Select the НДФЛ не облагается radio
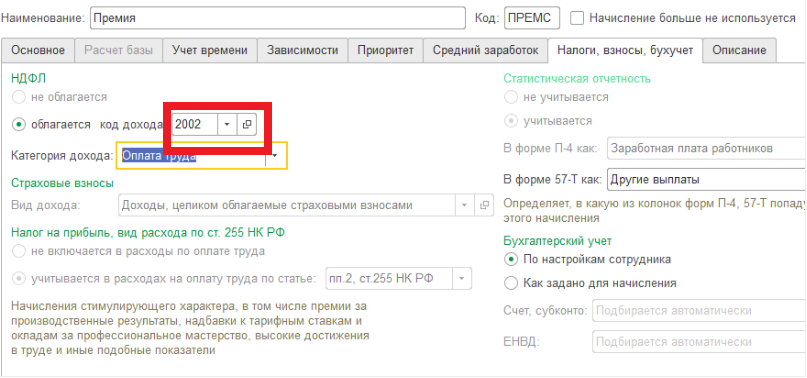 point(19,96)
